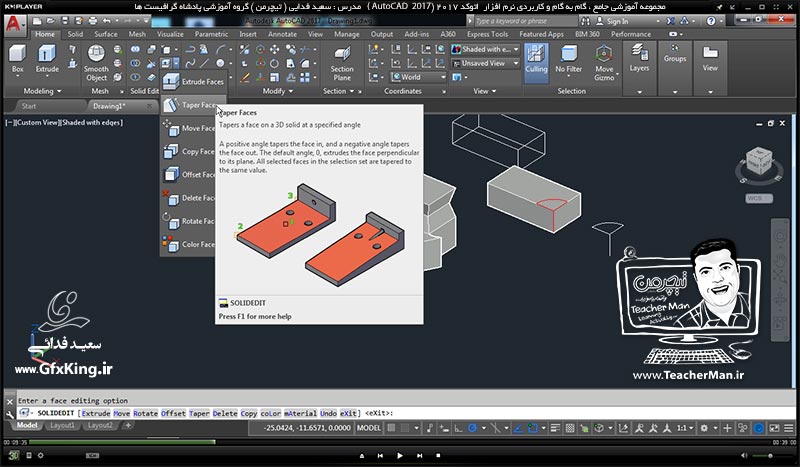This screenshot has width=800, height=467.
Task: Click Sign In
Action: click(612, 21)
